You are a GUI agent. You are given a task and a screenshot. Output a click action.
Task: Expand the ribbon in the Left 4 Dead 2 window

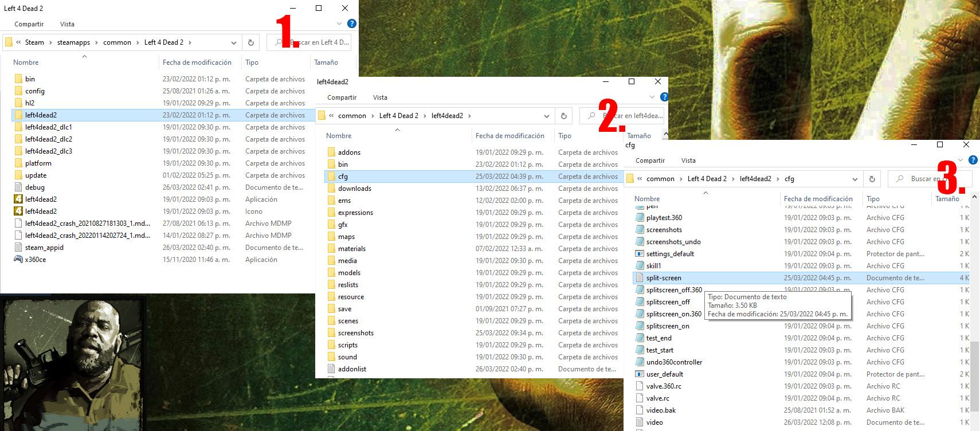click(x=339, y=23)
